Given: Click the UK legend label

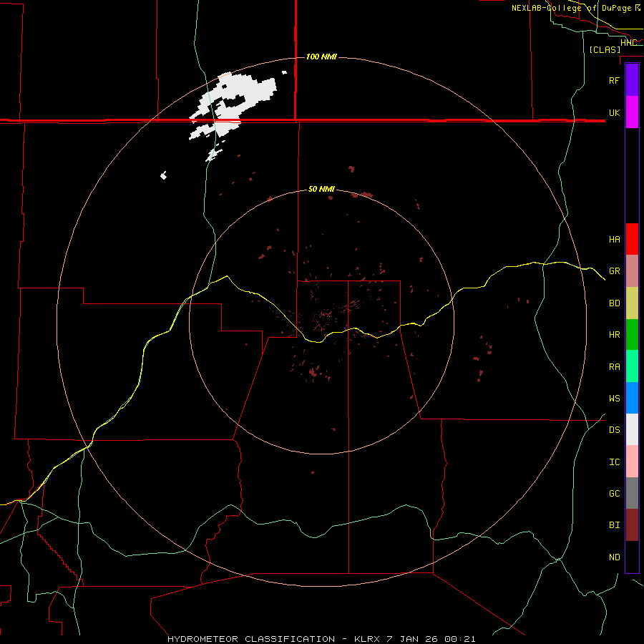Looking at the screenshot, I should [614, 112].
